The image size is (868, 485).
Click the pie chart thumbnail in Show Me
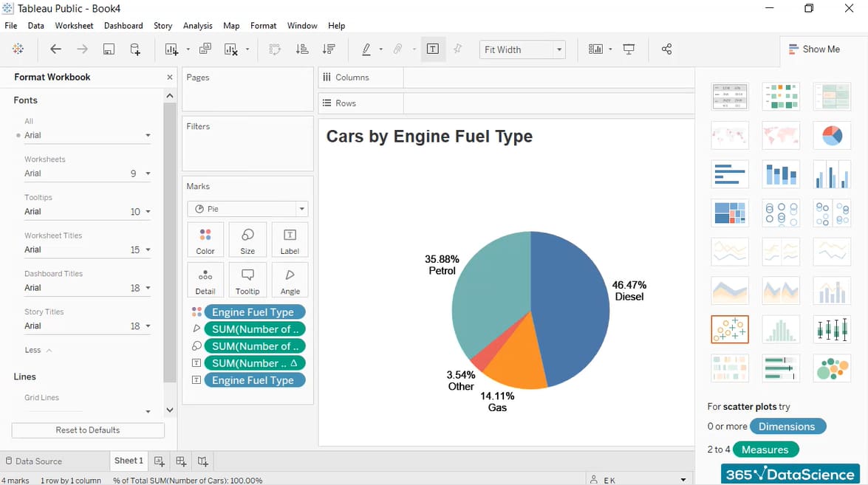coord(832,135)
